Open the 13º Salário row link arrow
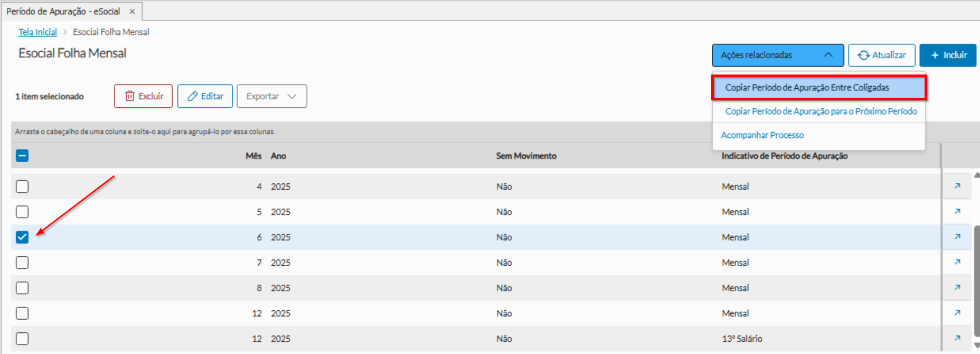 point(957,338)
